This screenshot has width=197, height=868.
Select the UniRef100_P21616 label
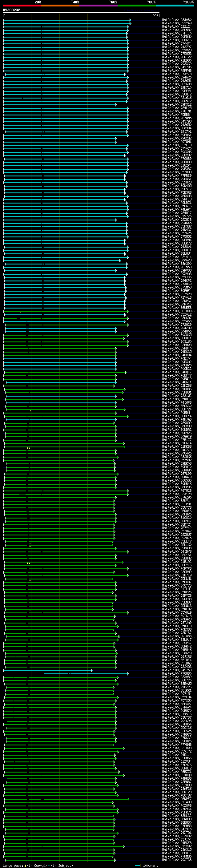(x=177, y=98)
